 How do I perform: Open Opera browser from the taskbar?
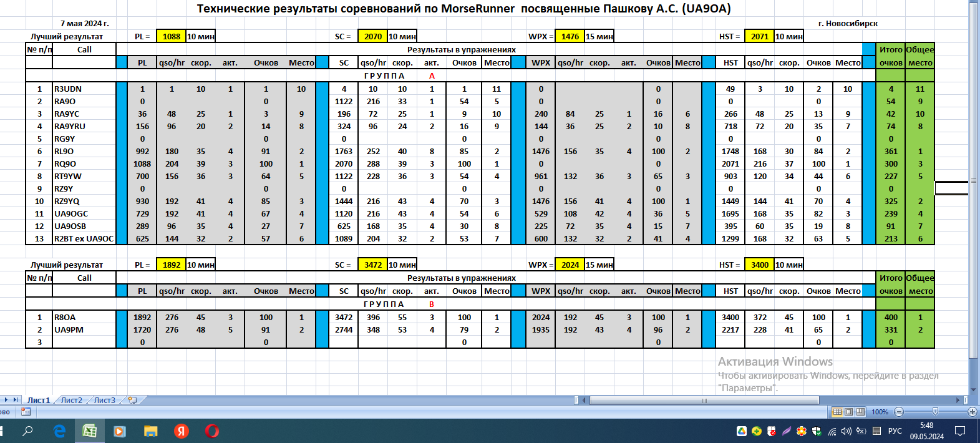(x=212, y=431)
